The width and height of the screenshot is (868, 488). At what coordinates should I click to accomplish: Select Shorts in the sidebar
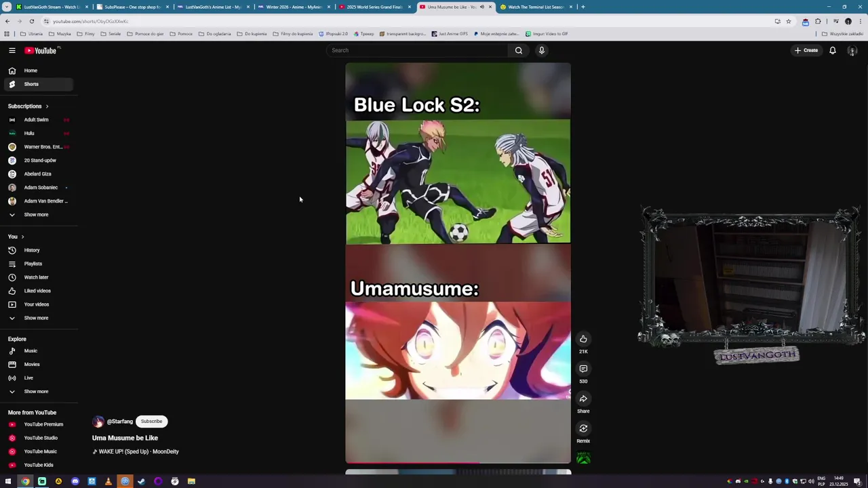37,84
